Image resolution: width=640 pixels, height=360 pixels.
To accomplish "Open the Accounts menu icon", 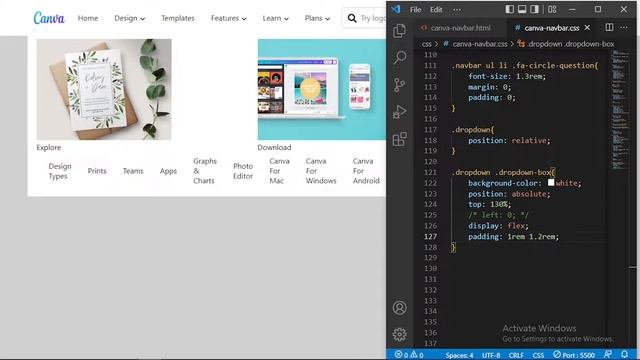I will coord(400,308).
